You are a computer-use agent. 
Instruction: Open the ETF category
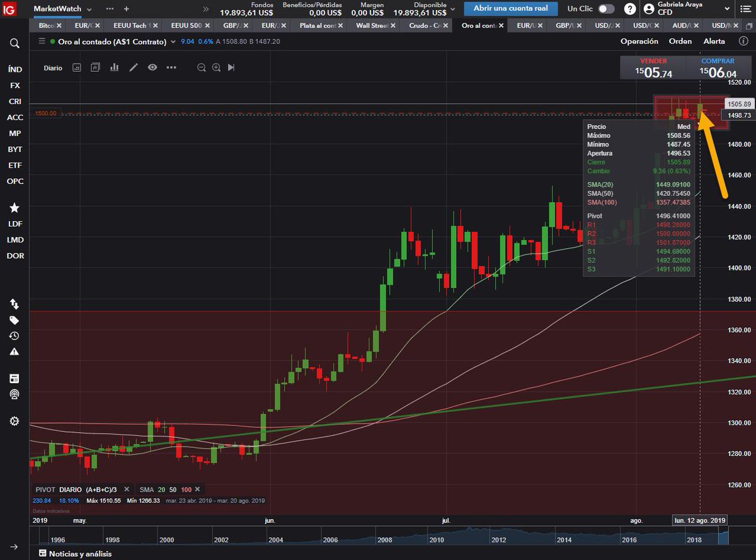[x=14, y=165]
